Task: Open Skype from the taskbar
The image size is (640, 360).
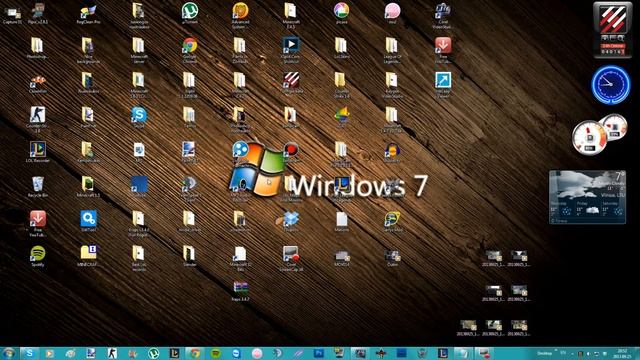Action: point(29,353)
